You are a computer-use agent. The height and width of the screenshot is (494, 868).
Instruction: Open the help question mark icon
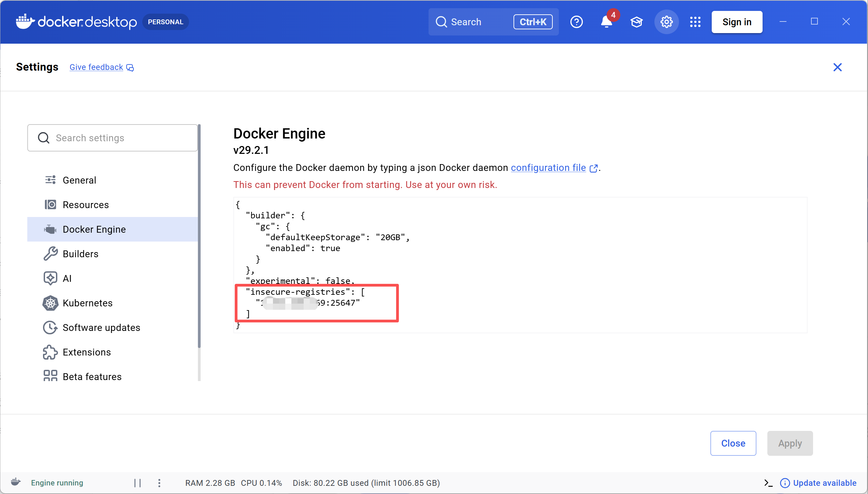[576, 22]
